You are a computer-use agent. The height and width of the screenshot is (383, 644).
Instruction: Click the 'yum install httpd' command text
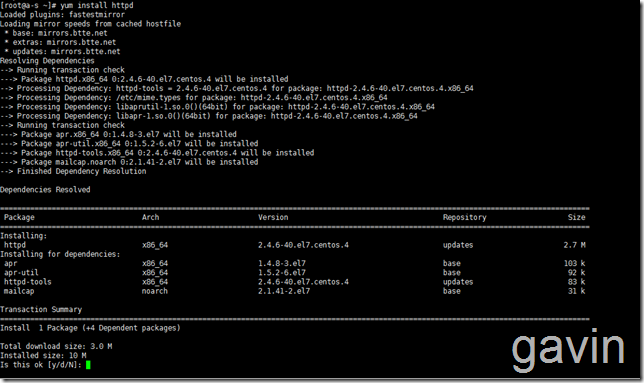tap(97, 5)
